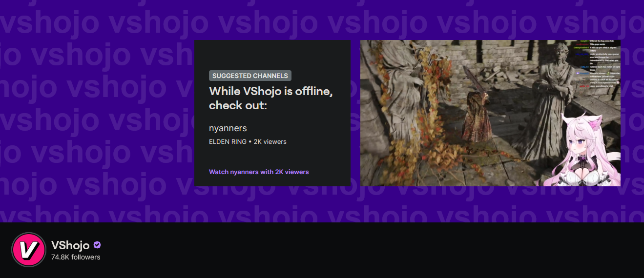Click the VShojo pink profile avatar
This screenshot has width=644, height=278.
coord(28,250)
